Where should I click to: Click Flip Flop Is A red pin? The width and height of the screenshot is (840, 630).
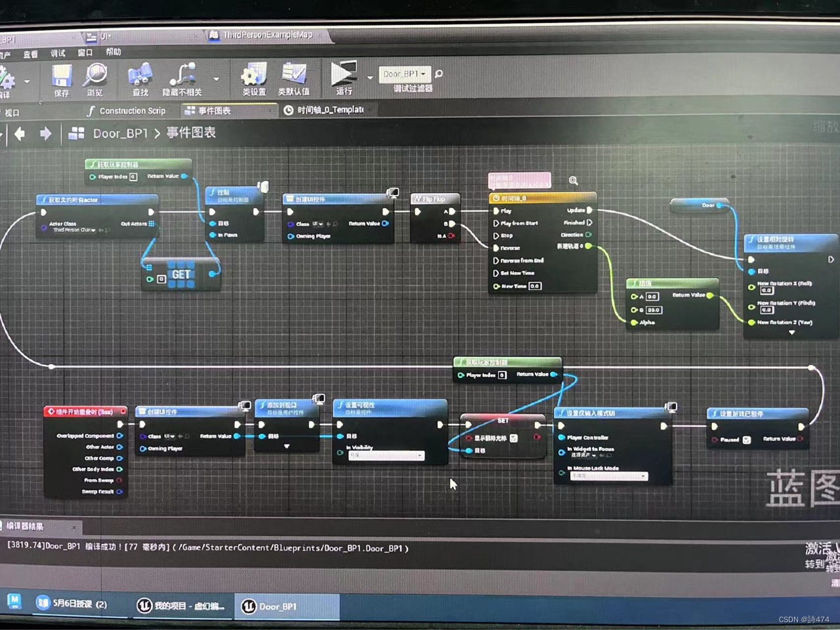(x=451, y=236)
